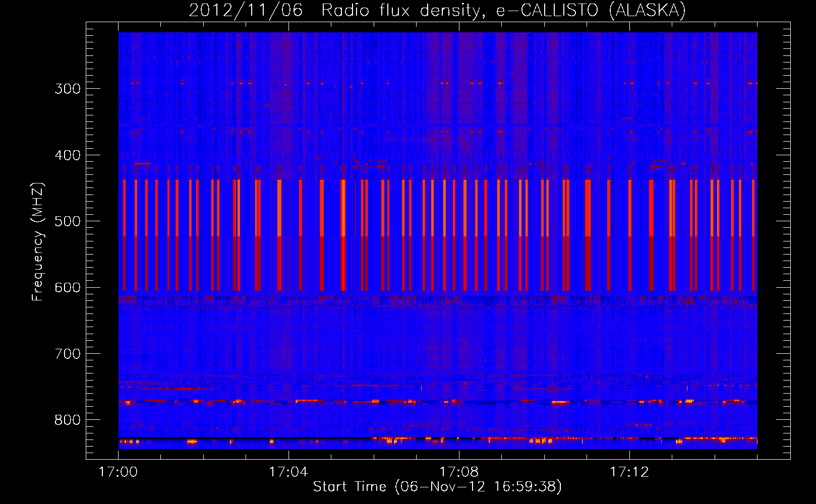Click the 300 frequency tick label
Viewport: 816px width, 504px height.
point(68,89)
